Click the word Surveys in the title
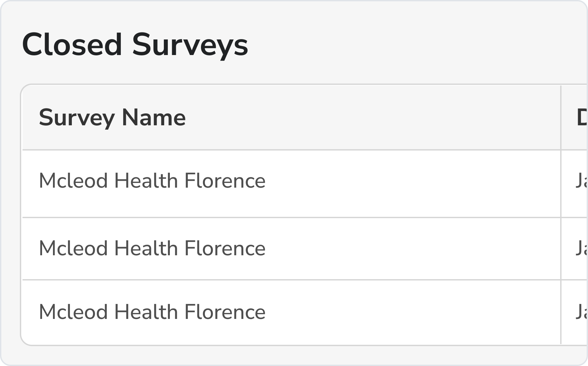Viewport: 588px width, 366px height. click(x=190, y=45)
